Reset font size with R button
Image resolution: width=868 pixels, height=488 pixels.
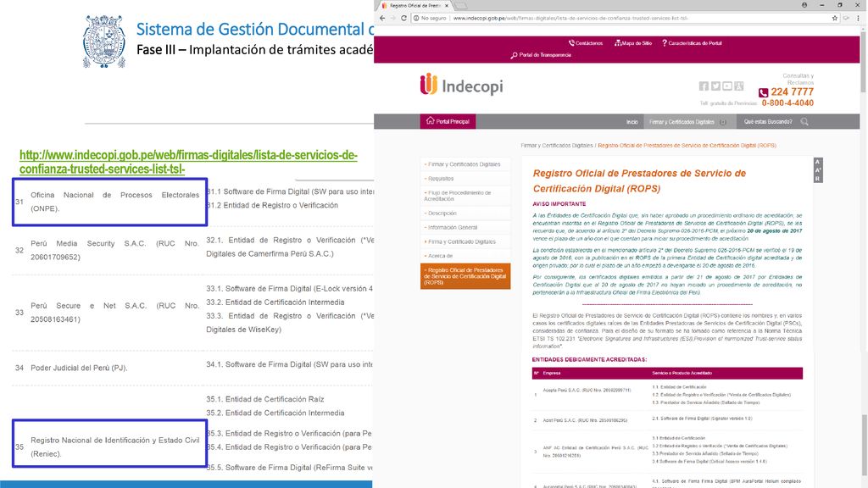tap(818, 179)
